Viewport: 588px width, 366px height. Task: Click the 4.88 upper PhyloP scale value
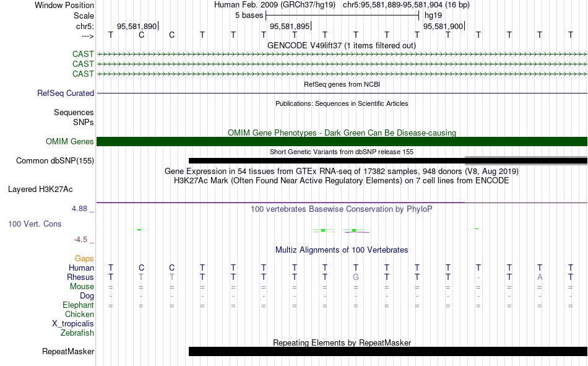pos(79,209)
